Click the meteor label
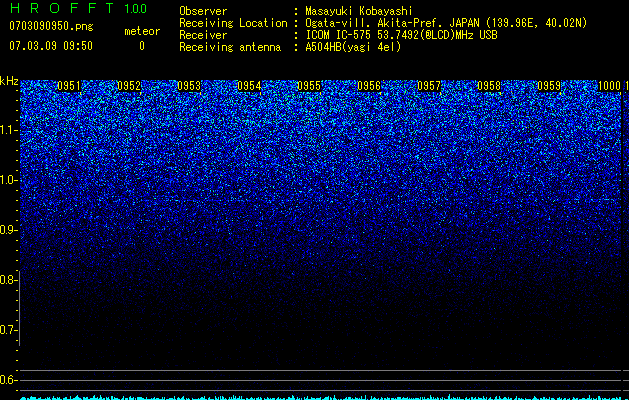 (x=142, y=31)
